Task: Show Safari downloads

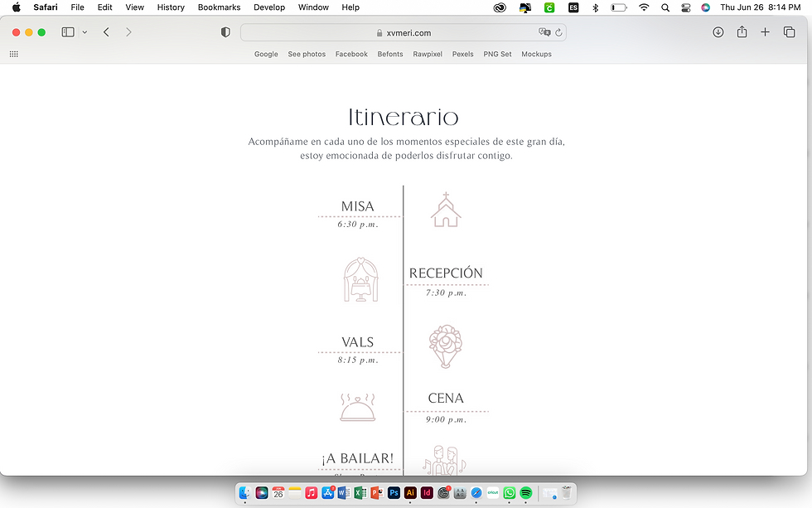Action: click(718, 32)
